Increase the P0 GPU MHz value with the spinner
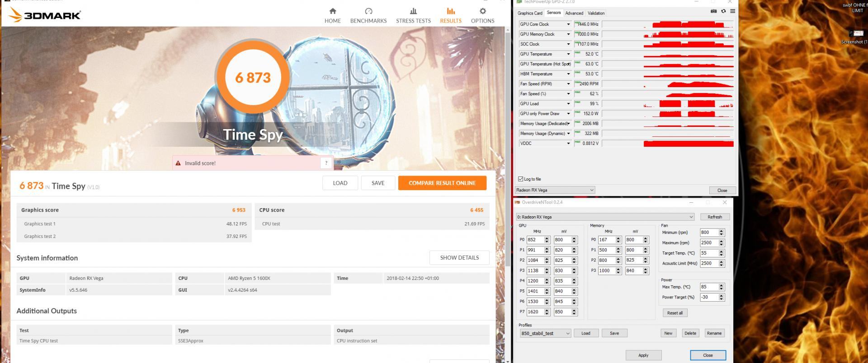The width and height of the screenshot is (868, 363). 547,238
